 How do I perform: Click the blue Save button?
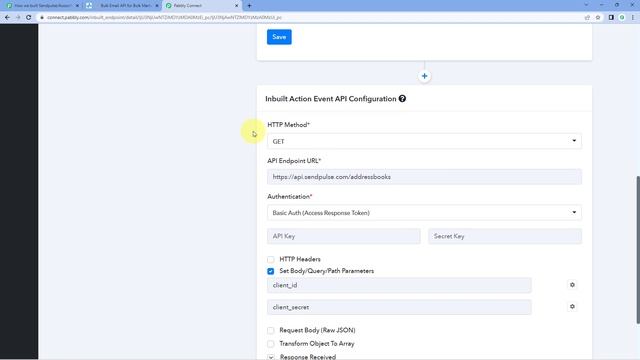[279, 37]
